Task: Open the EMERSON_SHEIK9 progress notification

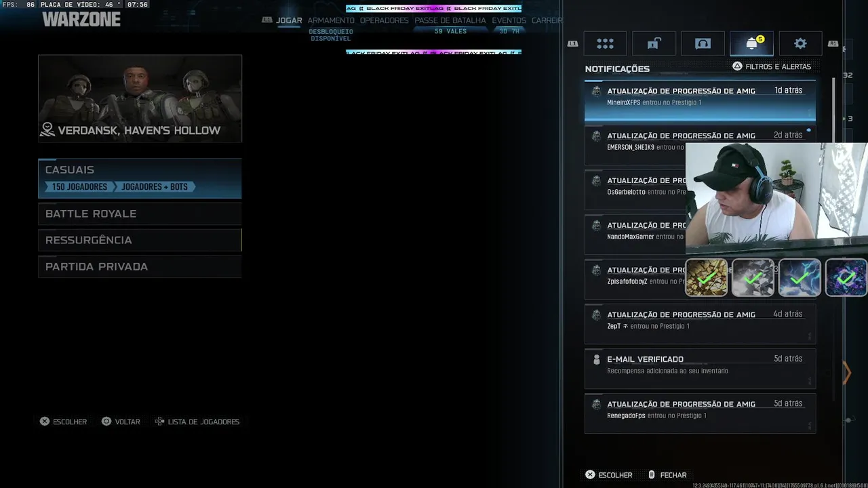Action: 700,145
